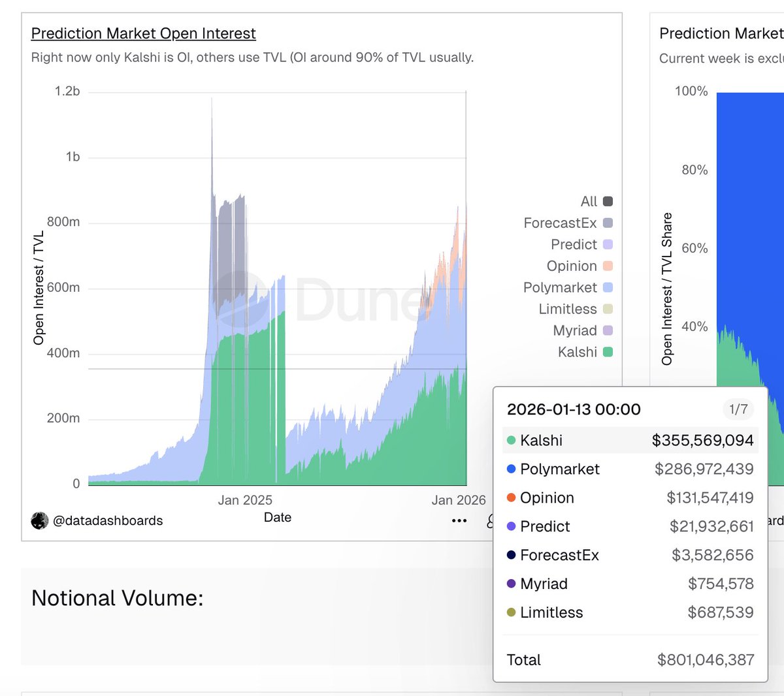
Task: Open the @datadashboards author profile
Action: pos(108,520)
